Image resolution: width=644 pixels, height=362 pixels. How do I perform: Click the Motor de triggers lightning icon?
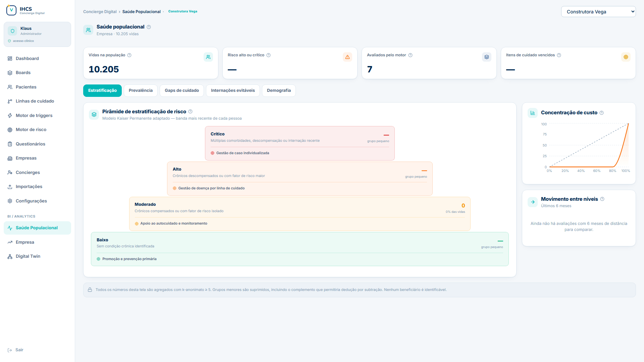tap(10, 115)
